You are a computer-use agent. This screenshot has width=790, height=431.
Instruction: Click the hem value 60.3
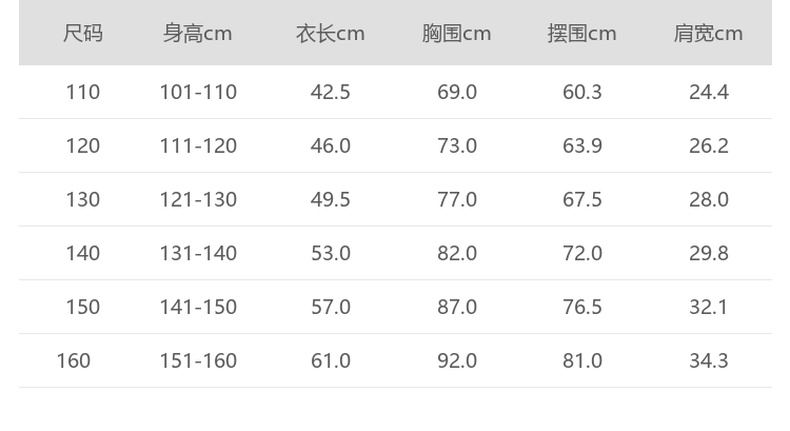(582, 92)
